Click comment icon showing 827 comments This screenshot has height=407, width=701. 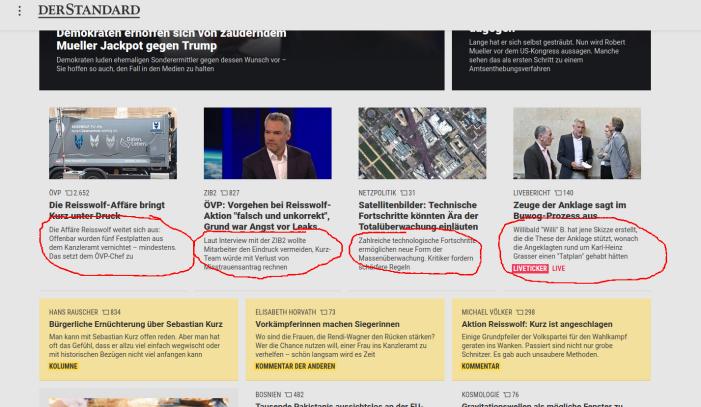224,193
